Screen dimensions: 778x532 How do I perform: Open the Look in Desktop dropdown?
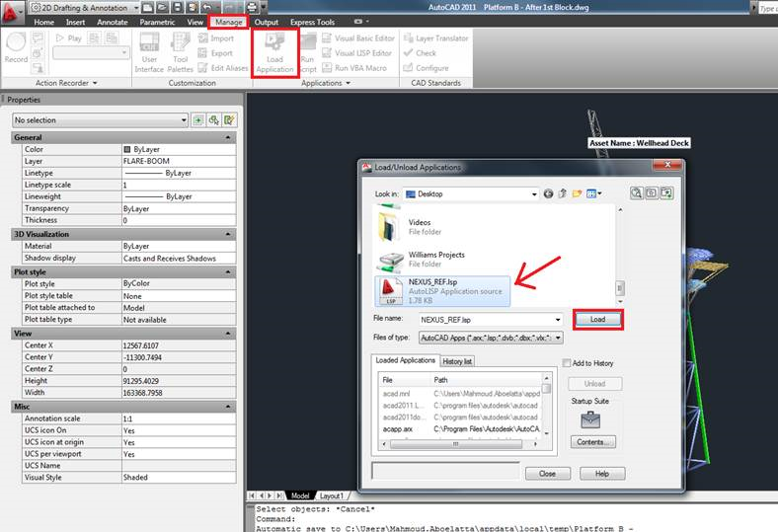tap(532, 194)
